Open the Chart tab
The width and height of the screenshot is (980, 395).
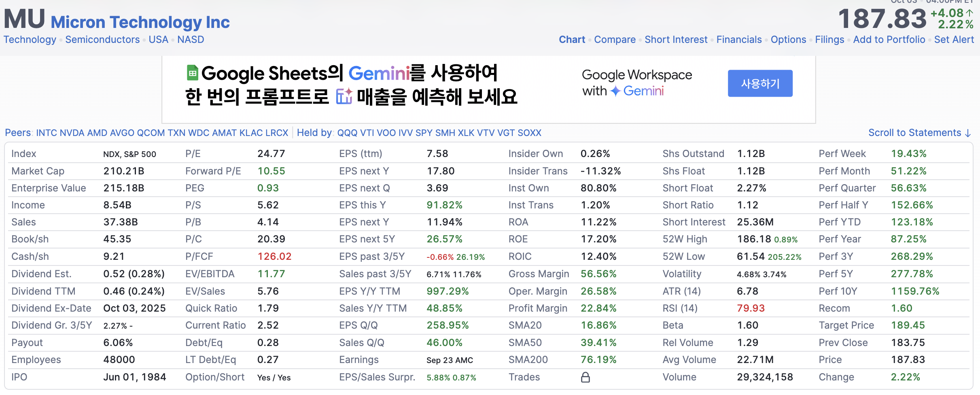572,40
